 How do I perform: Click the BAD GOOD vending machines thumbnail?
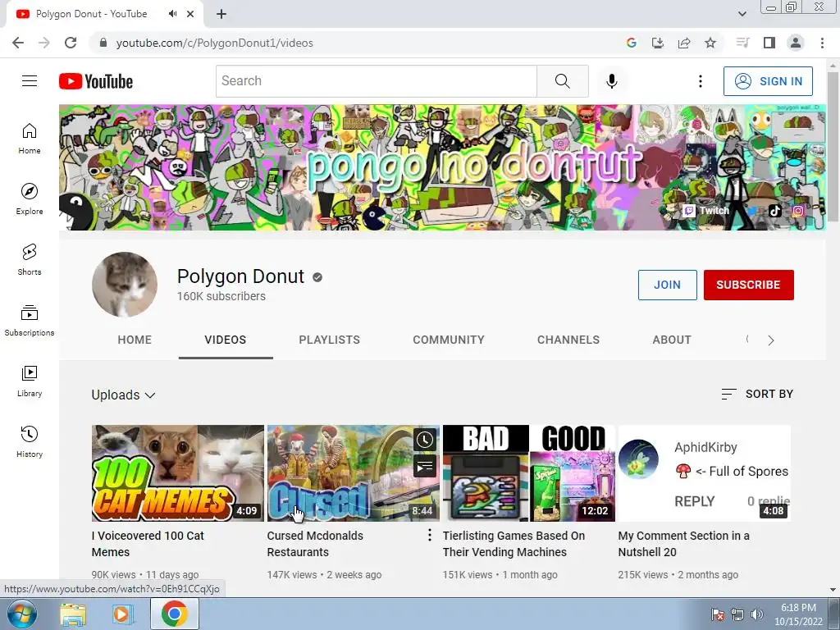coord(529,473)
